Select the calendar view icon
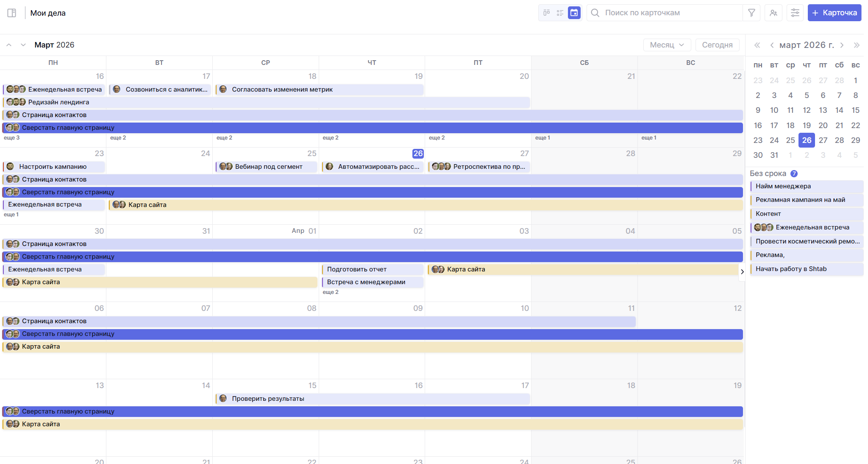This screenshot has height=464, width=868. [574, 13]
